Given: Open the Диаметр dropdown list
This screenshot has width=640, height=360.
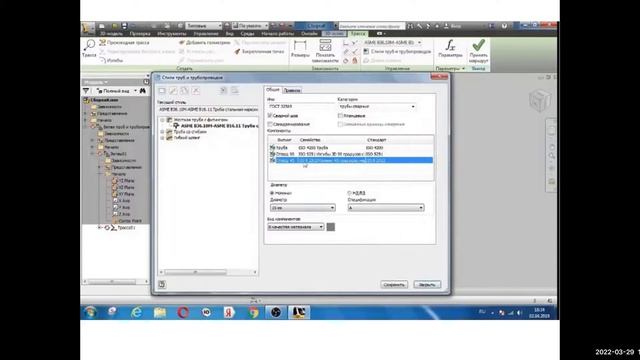Looking at the screenshot, I should point(302,208).
